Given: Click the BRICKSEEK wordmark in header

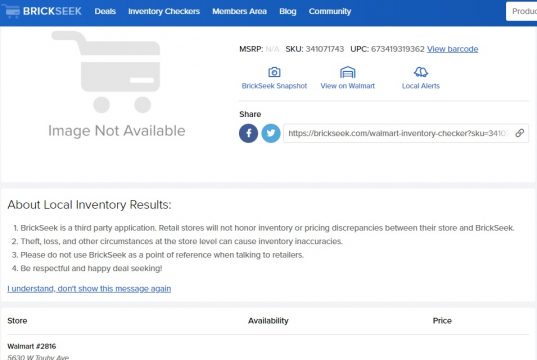Looking at the screenshot, I should click(52, 11).
